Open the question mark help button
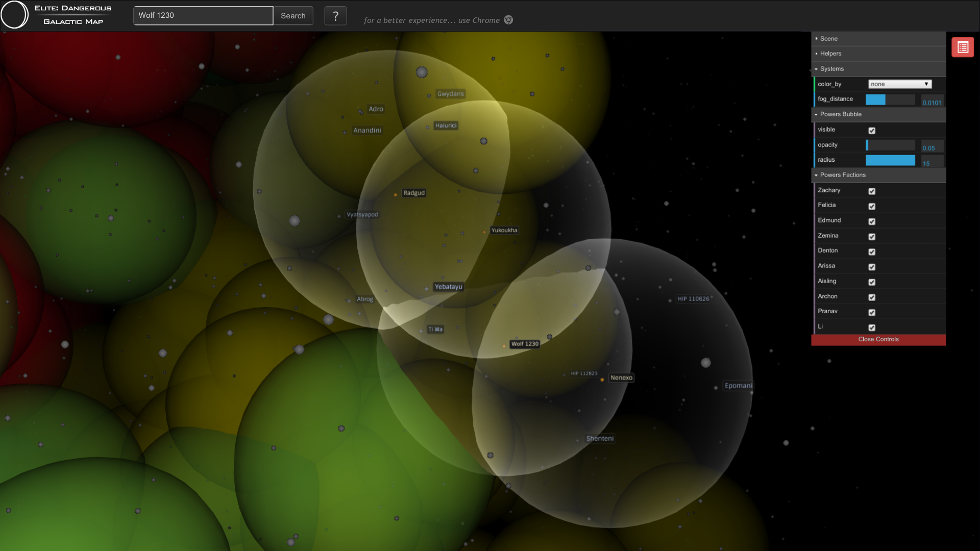This screenshot has width=980, height=551. [335, 16]
